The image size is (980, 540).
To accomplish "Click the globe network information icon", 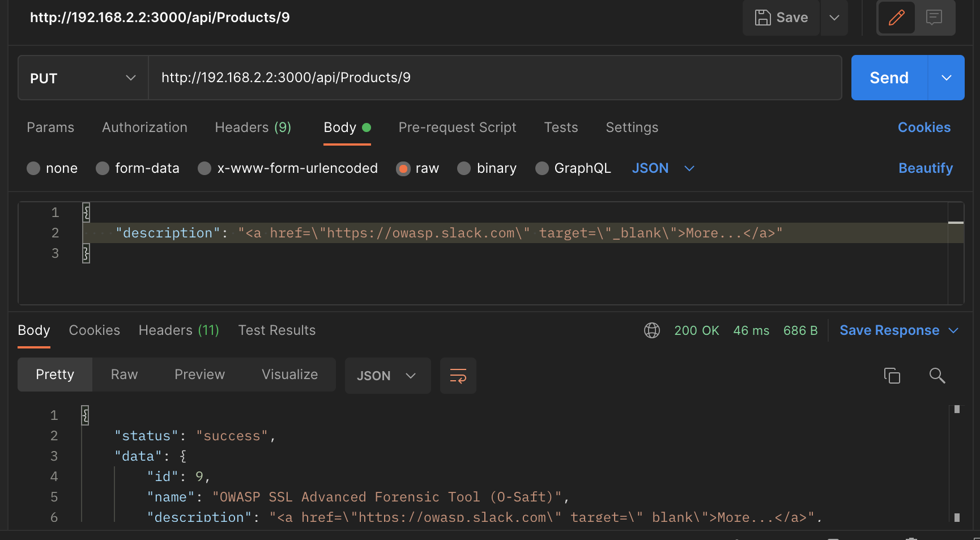I will click(652, 330).
